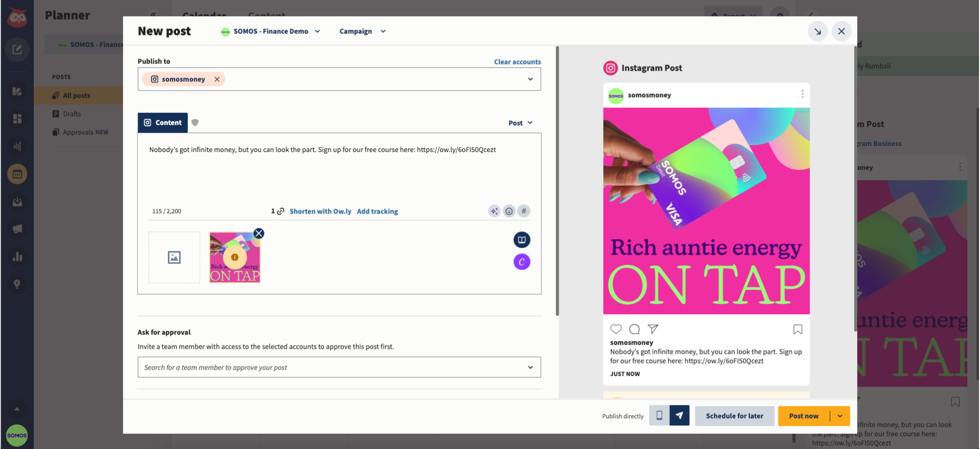Click the like heart icon in the preview
The width and height of the screenshot is (980, 449).
(616, 329)
